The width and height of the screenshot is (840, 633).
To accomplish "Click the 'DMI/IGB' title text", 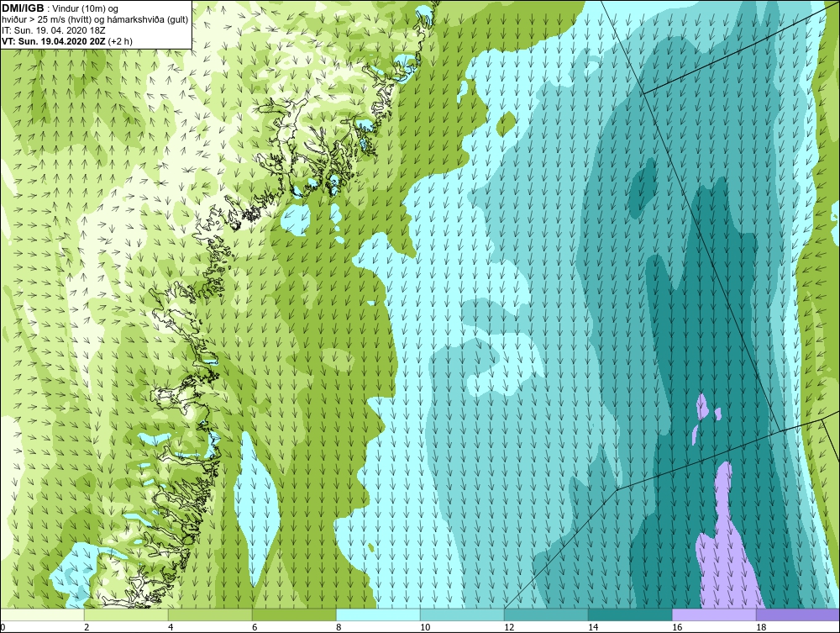I will (x=23, y=8).
